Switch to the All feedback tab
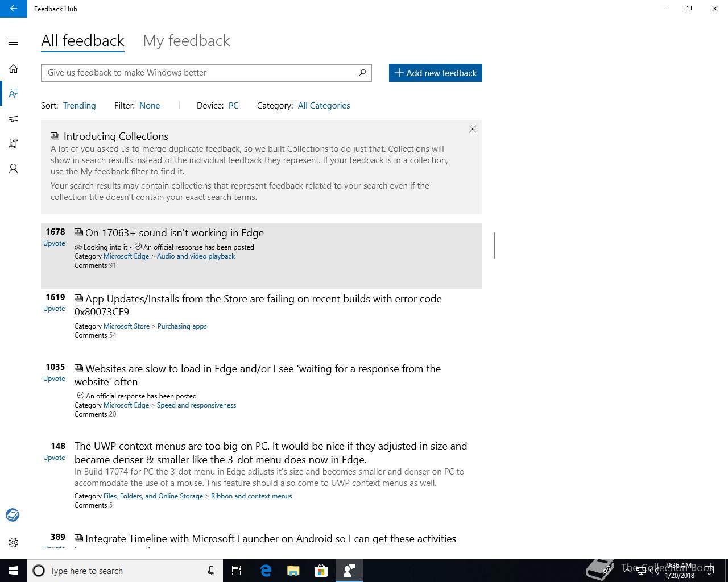Image resolution: width=728 pixels, height=582 pixels. (x=82, y=41)
